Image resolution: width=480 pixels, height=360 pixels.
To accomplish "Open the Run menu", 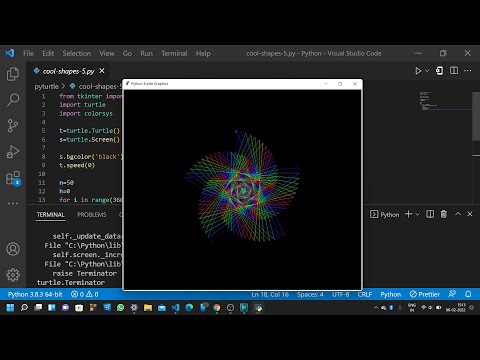I will click(x=146, y=53).
